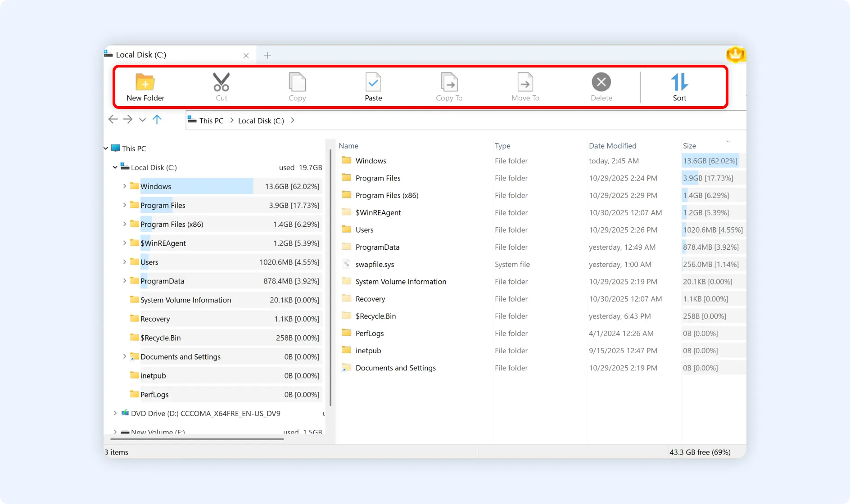
Task: Open the recent locations chevron beside navigation arrows
Action: [142, 120]
